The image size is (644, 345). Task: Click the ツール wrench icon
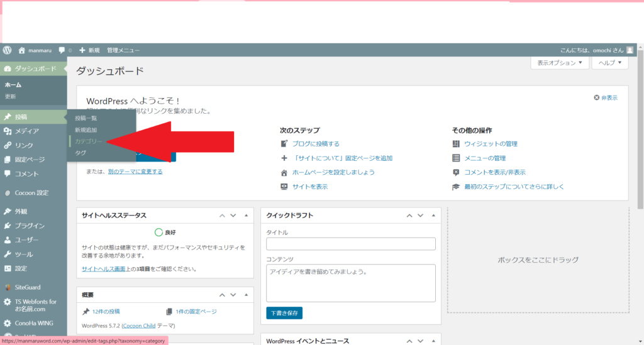[x=8, y=255]
